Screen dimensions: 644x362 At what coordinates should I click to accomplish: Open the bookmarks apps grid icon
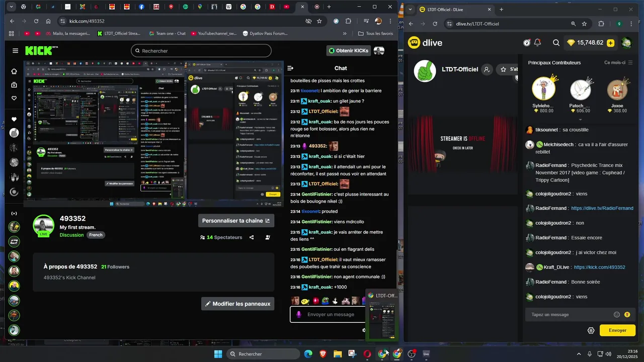pyautogui.click(x=12, y=34)
